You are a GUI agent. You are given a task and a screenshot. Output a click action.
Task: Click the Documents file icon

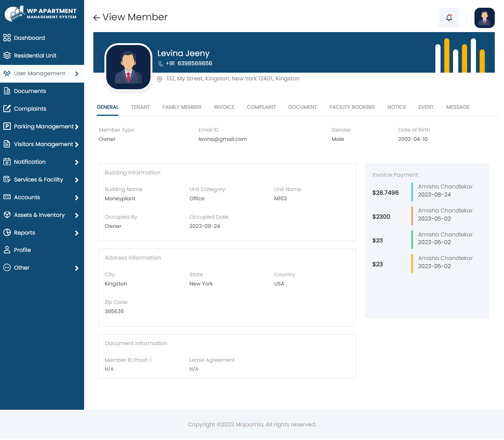[x=7, y=91]
